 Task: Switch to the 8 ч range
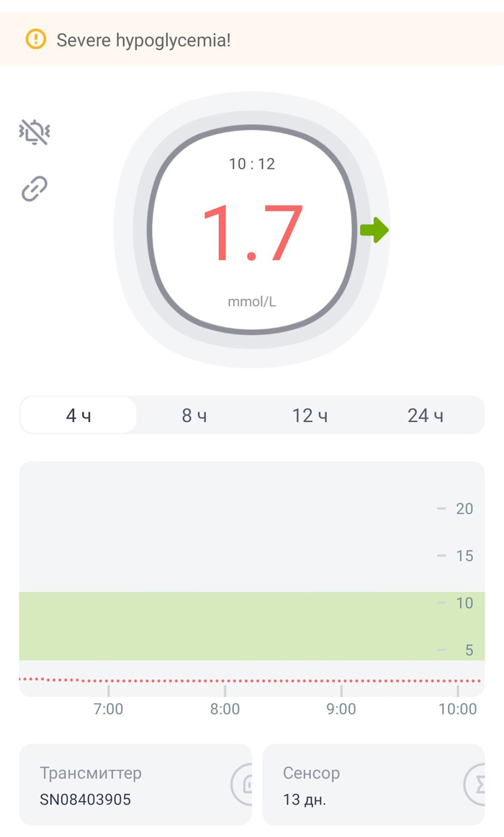[194, 416]
